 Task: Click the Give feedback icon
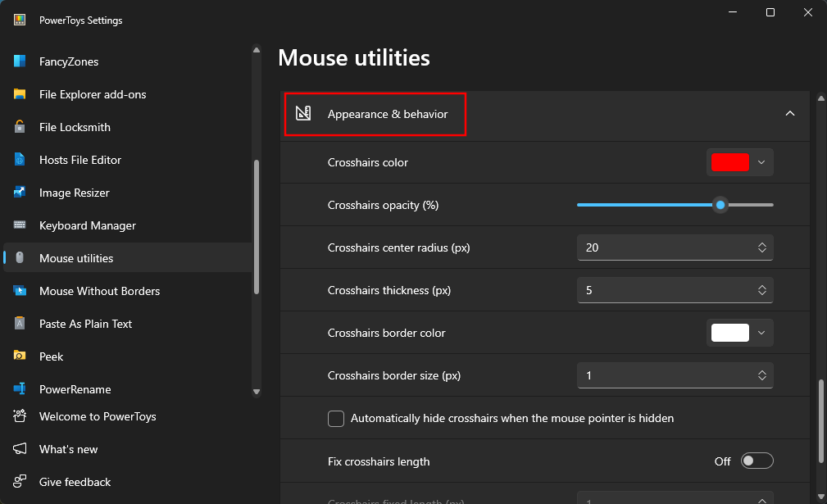click(20, 481)
